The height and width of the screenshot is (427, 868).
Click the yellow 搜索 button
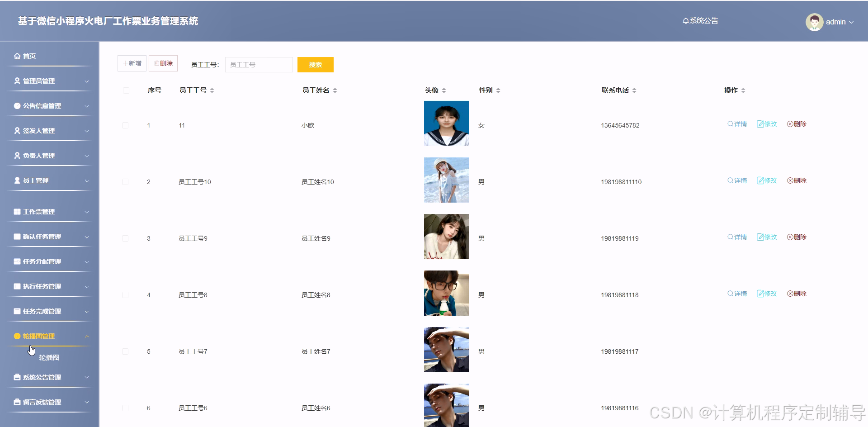point(316,65)
